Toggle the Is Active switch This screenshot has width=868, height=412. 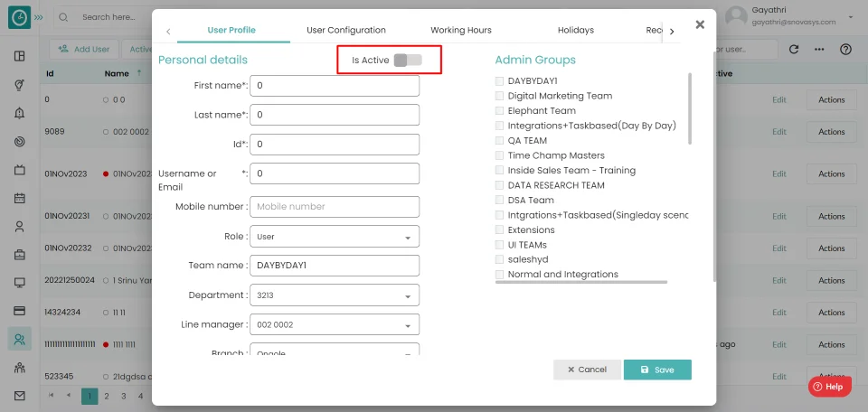pos(408,61)
